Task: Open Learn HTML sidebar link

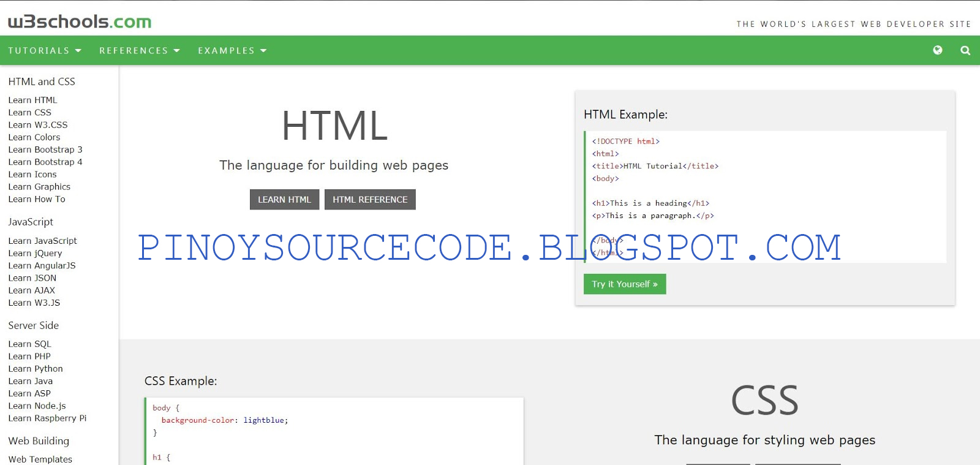Action: pos(32,100)
